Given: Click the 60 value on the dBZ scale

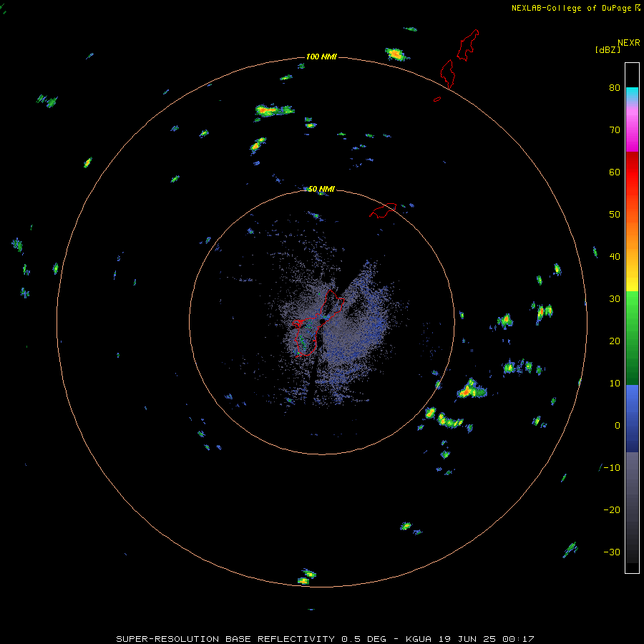Looking at the screenshot, I should 615,172.
